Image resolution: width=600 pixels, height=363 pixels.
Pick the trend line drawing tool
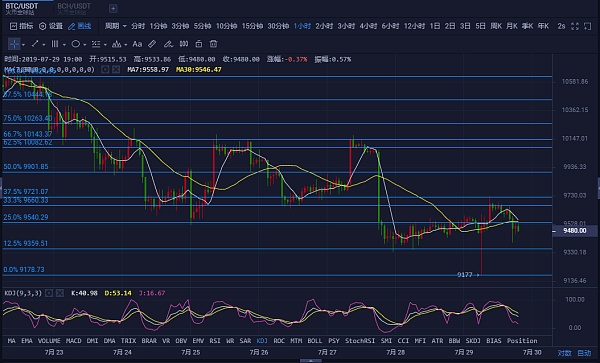pos(35,44)
